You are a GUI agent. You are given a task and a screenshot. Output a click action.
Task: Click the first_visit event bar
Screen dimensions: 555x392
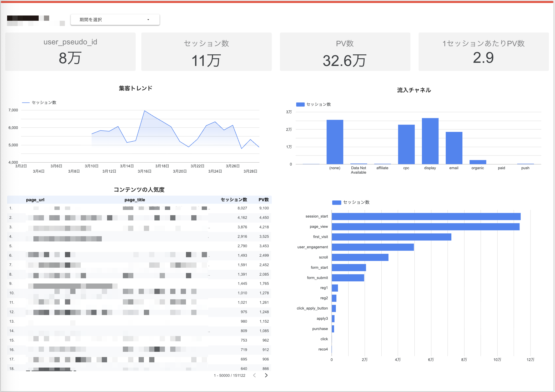[391, 237]
